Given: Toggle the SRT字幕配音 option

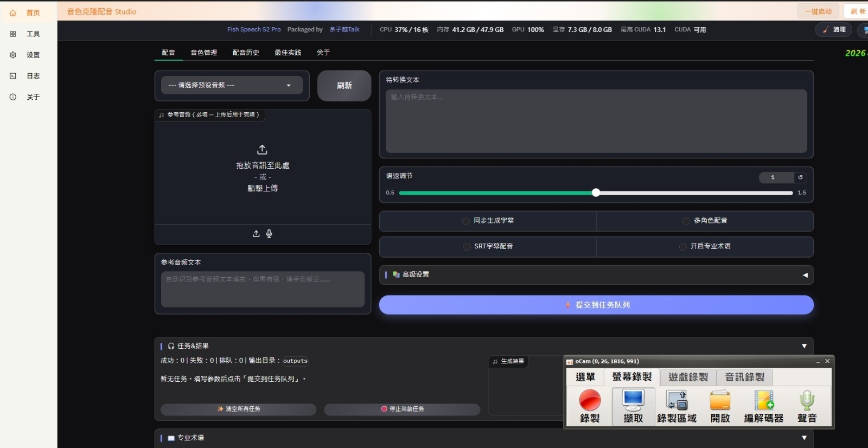Looking at the screenshot, I should coord(467,246).
